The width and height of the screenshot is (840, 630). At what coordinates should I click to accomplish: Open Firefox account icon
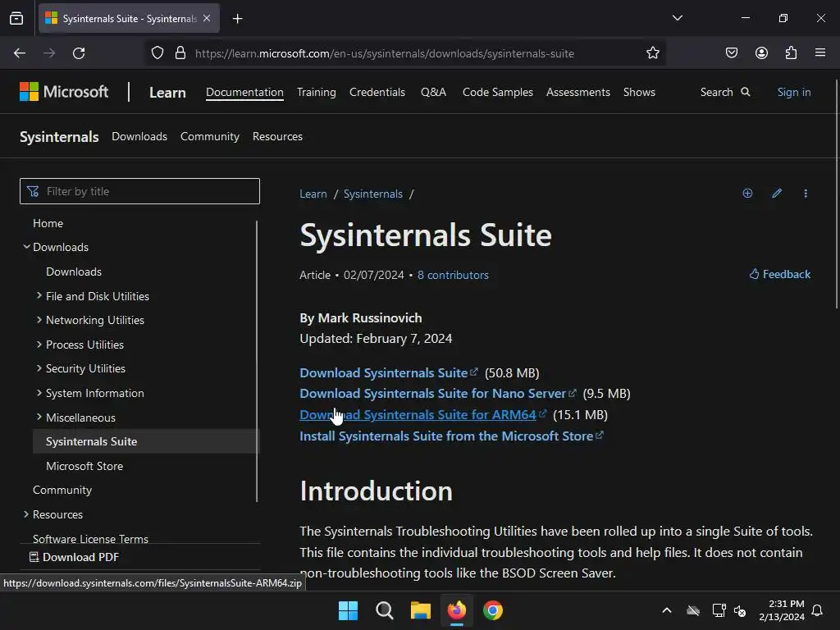point(761,53)
